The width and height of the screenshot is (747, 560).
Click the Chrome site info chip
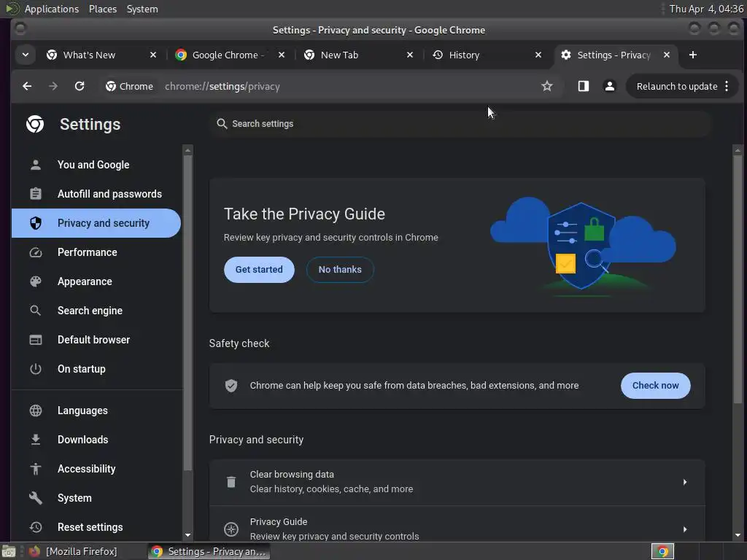[130, 86]
